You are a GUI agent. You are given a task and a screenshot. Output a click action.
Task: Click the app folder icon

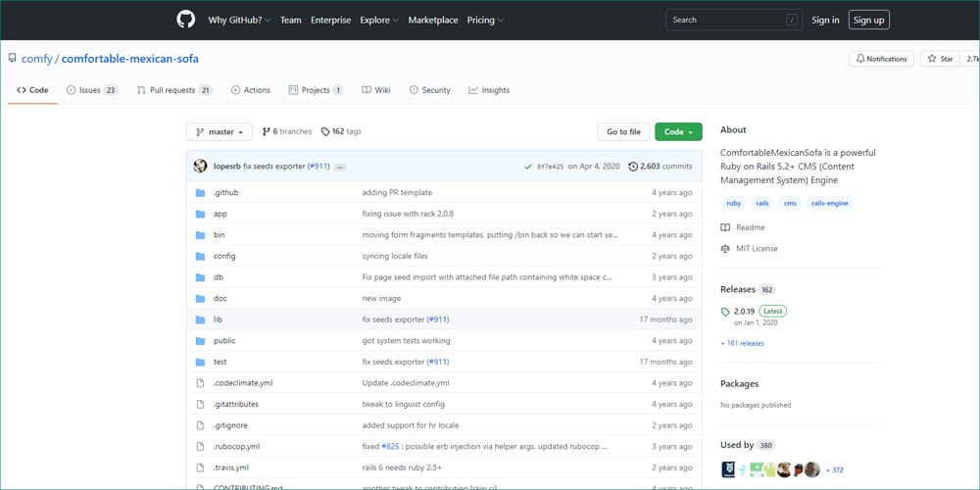200,214
